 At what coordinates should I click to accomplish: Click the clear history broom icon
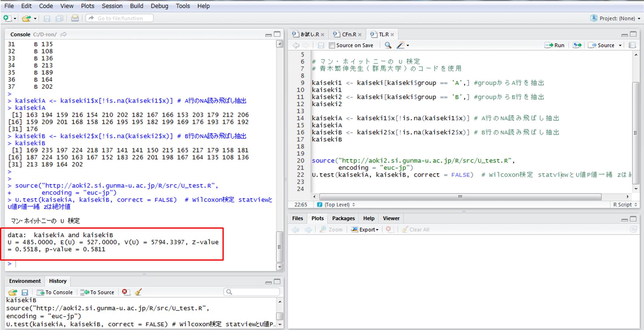pyautogui.click(x=138, y=292)
